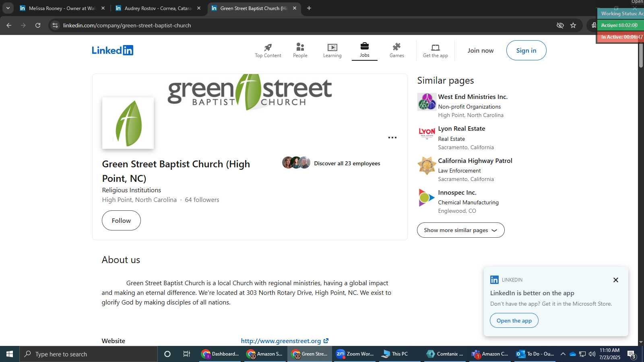
Task: Click the Innospec logo thumbnail
Action: [427, 197]
